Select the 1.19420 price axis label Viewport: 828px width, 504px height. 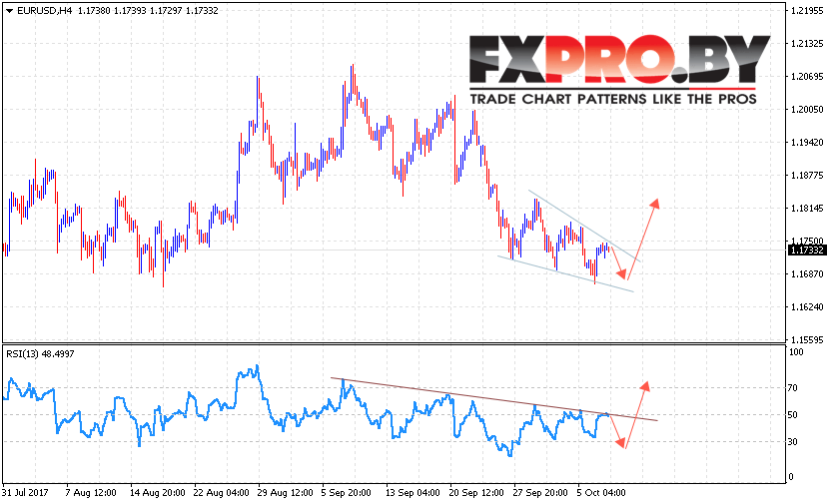coord(807,142)
